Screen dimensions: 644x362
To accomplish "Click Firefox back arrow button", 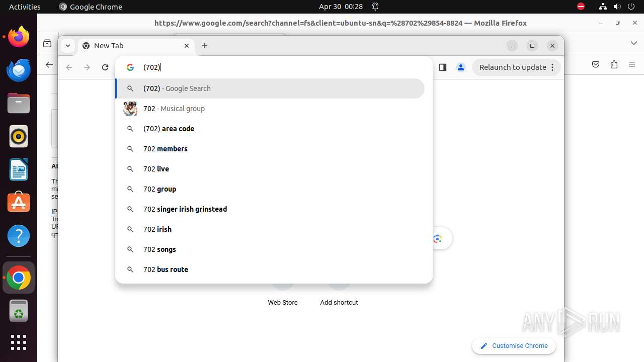I will [x=49, y=65].
